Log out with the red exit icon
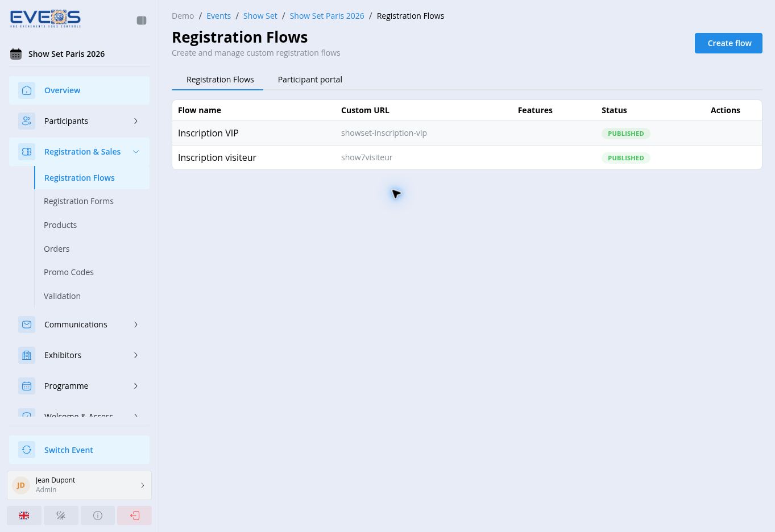Image resolution: width=775 pixels, height=532 pixels. (x=135, y=516)
